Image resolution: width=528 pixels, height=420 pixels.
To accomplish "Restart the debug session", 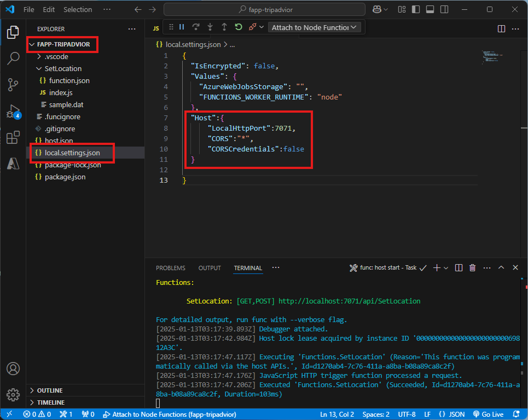I will coord(239,27).
